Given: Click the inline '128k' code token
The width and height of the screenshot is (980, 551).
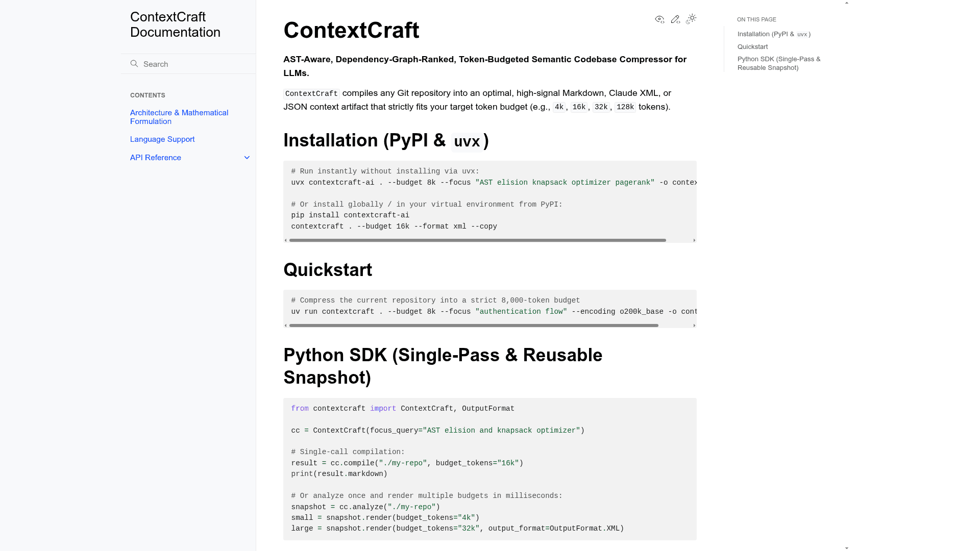Looking at the screenshot, I should point(625,107).
